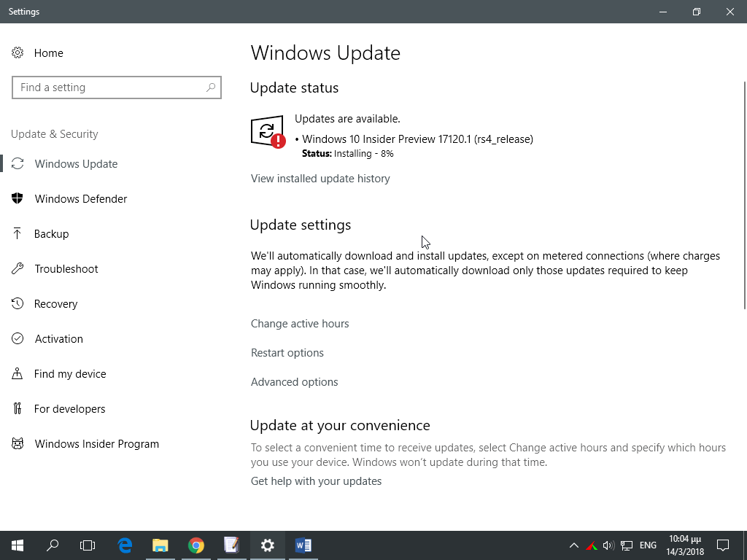Click the vertical scrollbar of the update page

tap(745, 195)
